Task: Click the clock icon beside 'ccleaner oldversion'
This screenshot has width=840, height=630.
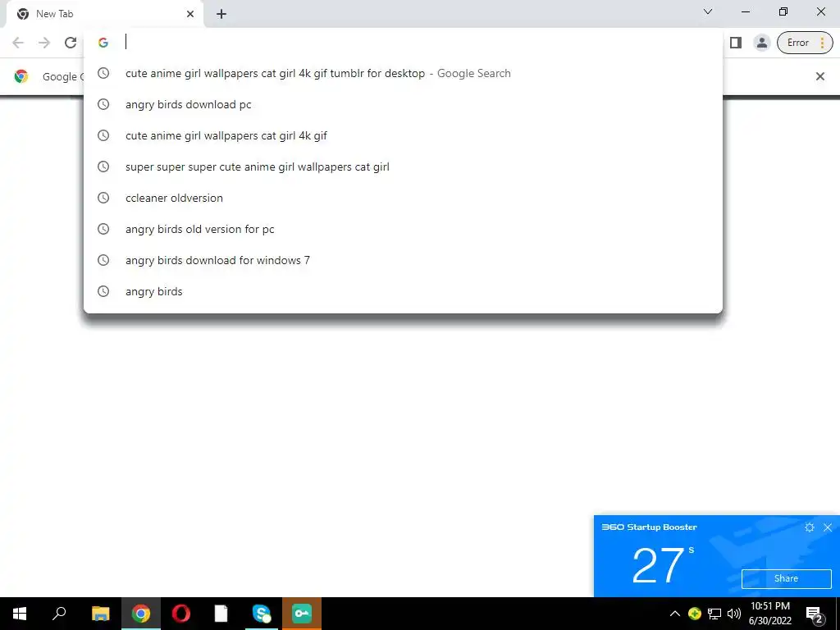Action: pyautogui.click(x=103, y=198)
